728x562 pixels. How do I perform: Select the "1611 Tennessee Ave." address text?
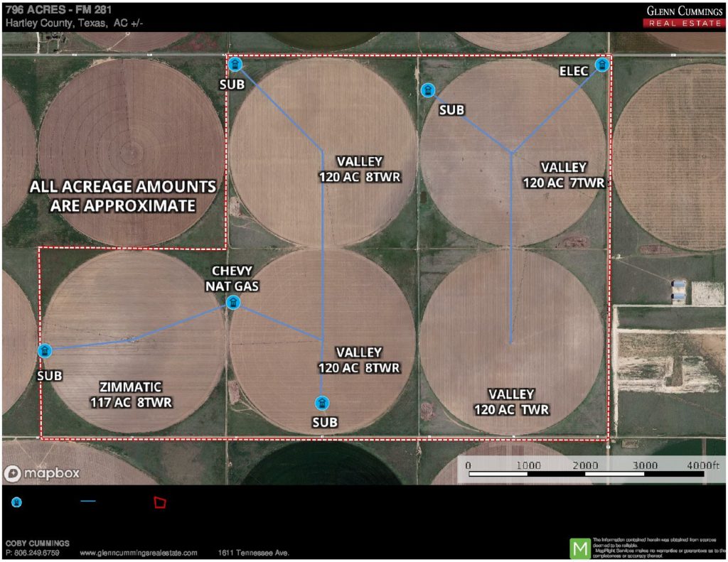254,553
